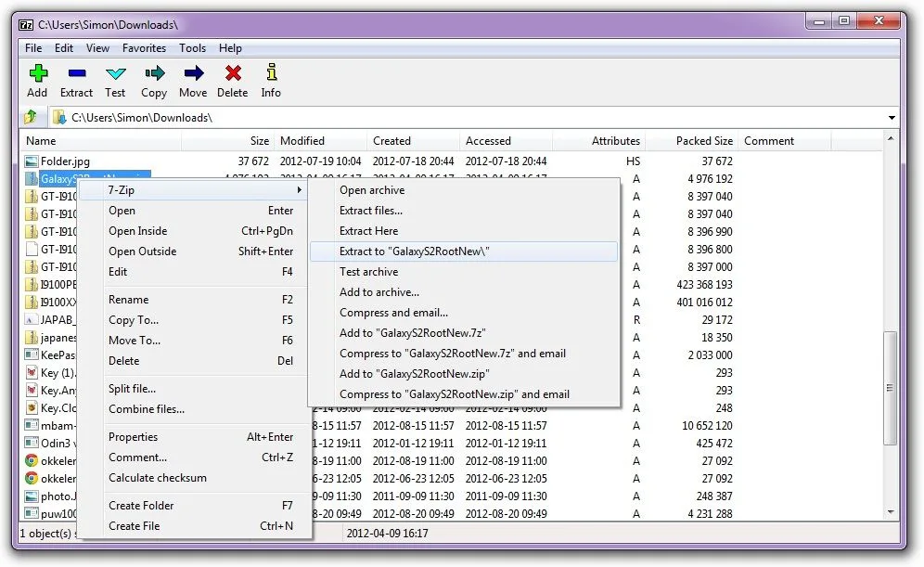Viewport: 924px width, 567px height.
Task: Click the Copy toolbar icon
Action: pos(154,73)
